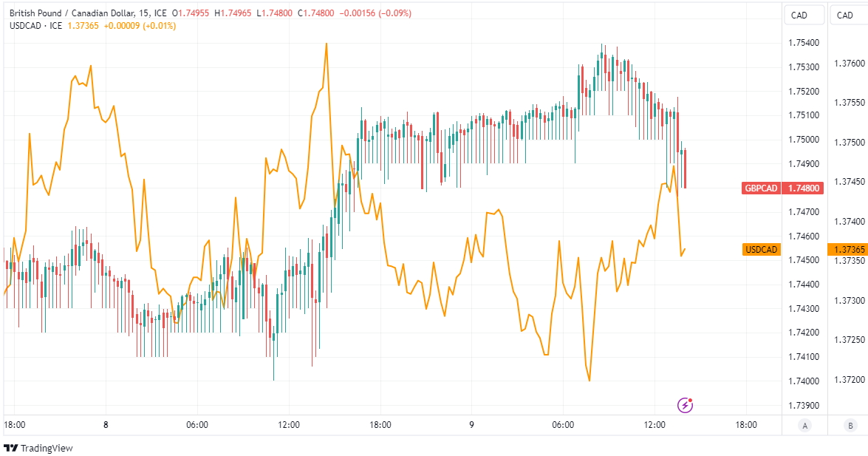Click the red GBPCAD symbol label
Screen dimensions: 868x456
point(761,188)
